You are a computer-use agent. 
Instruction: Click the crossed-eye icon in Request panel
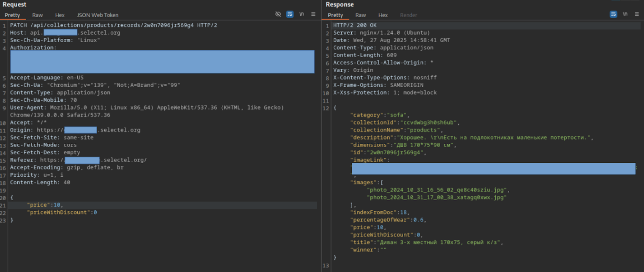click(x=278, y=14)
